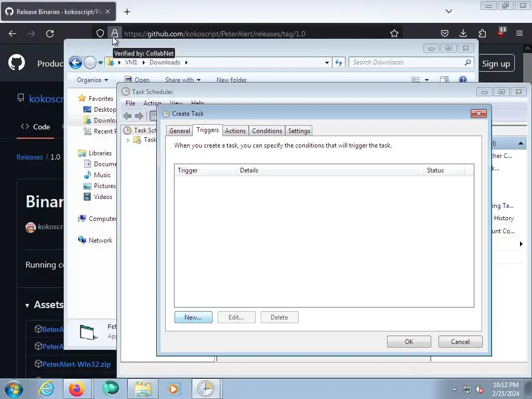Expand Task Scheduler Library tree node
This screenshot has width=532, height=399.
128,140
